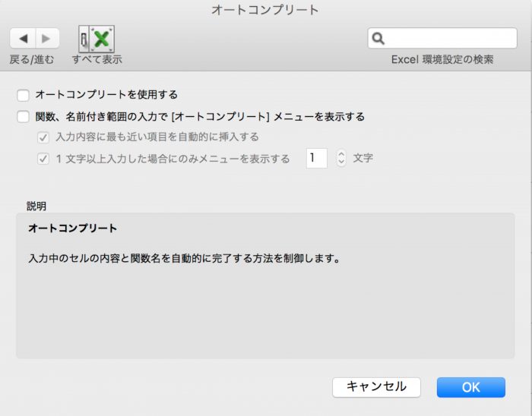Confirm settings with the OK button
The image size is (532, 416).
470,387
